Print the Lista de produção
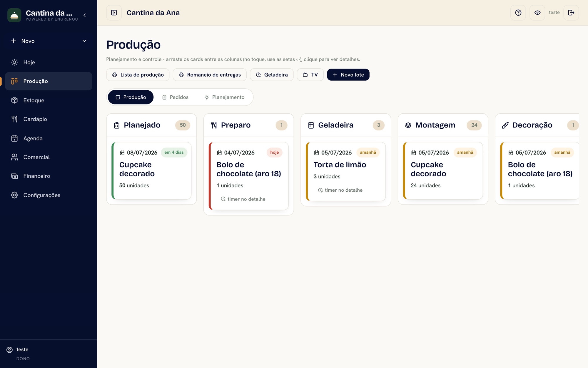 138,74
